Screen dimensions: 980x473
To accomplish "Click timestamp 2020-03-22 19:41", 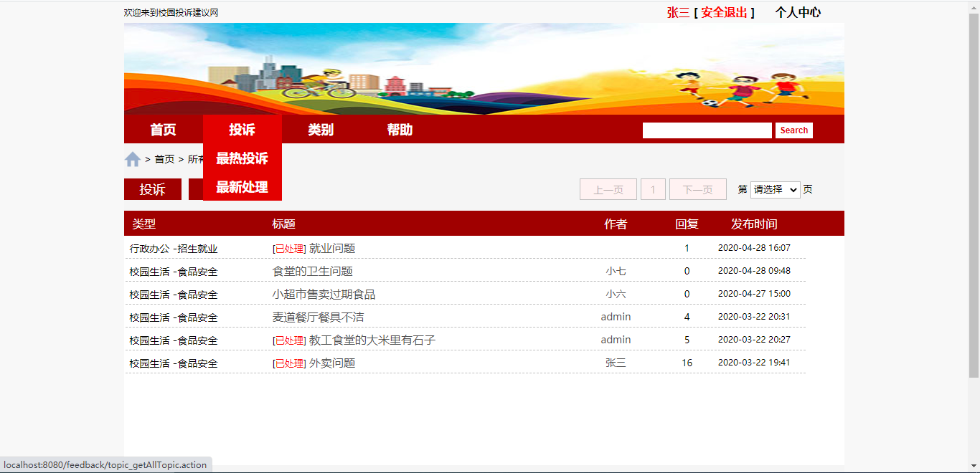I will 754,363.
